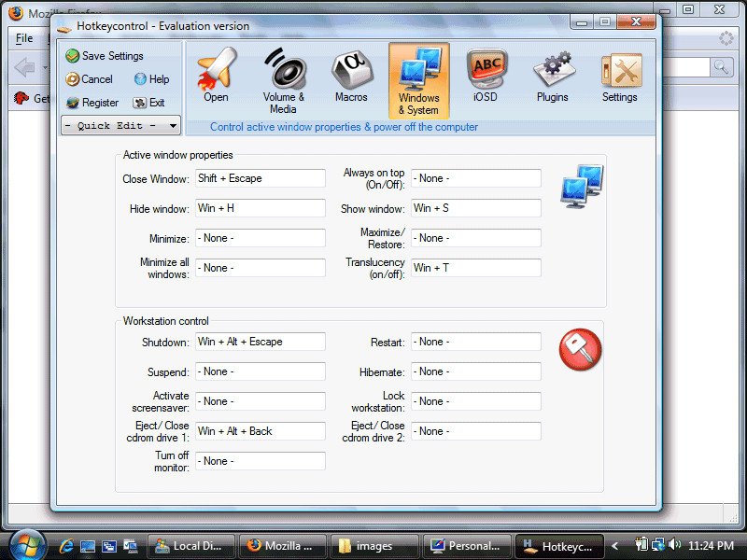Show hidden tray icons arrow
The image size is (747, 560).
(x=615, y=546)
